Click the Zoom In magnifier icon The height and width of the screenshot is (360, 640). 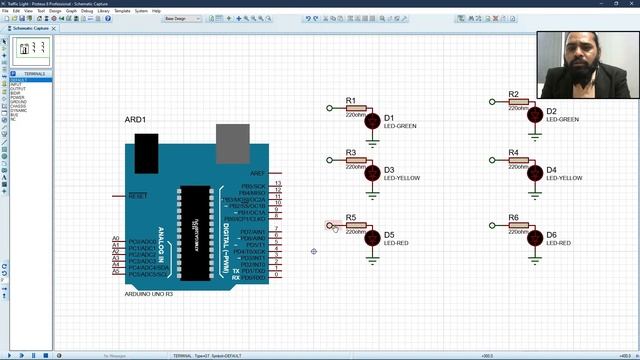246,18
